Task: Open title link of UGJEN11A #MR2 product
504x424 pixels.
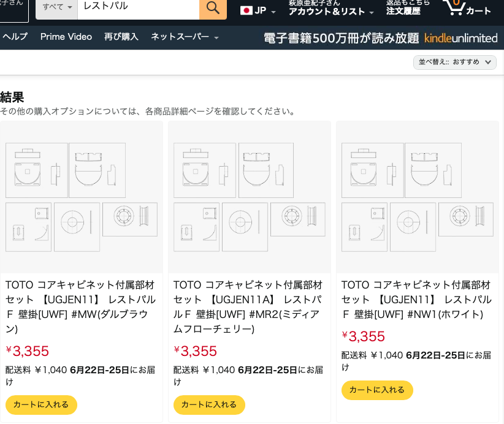Action: (248, 307)
